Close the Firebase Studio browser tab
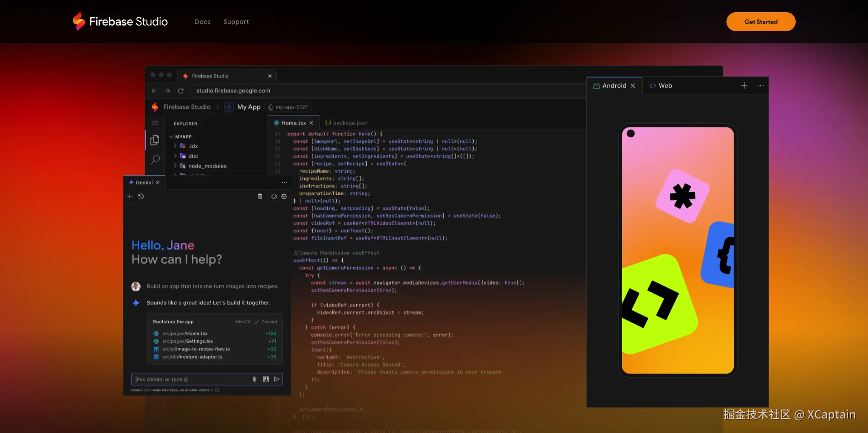 (270, 76)
